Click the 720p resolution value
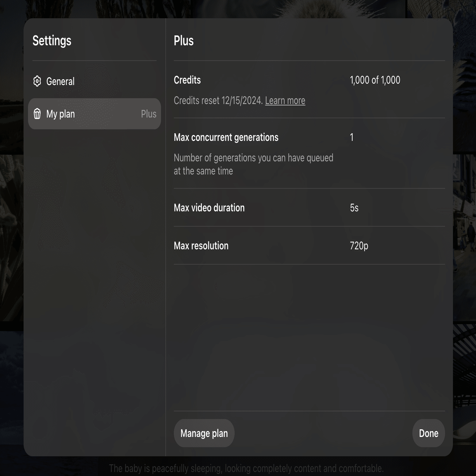The height and width of the screenshot is (476, 476). [x=359, y=246]
